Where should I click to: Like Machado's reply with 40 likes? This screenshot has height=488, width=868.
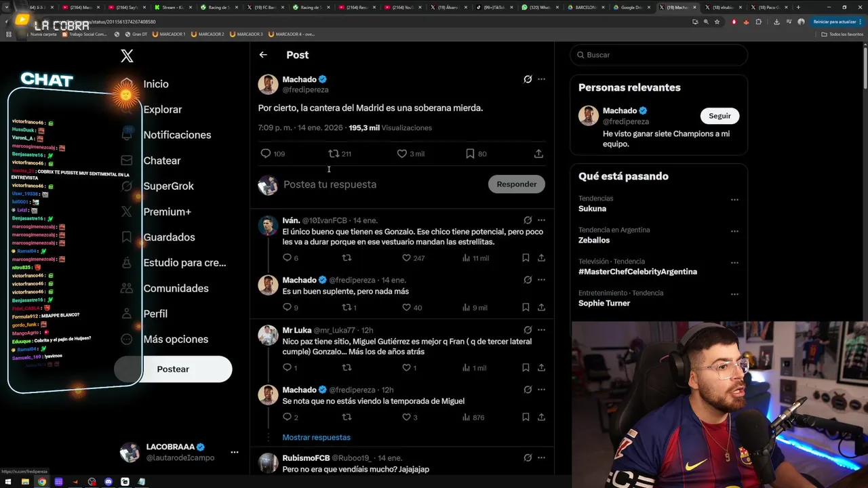click(406, 307)
